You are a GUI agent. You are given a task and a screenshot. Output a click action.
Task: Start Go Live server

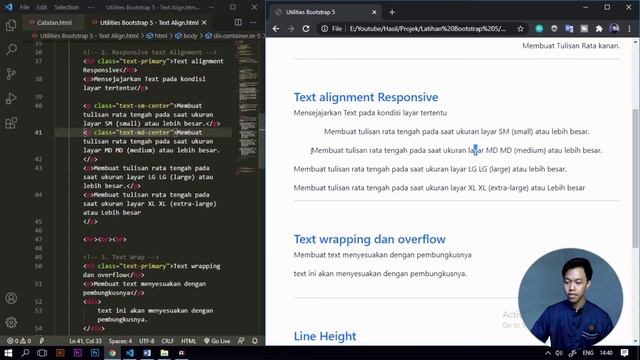[217, 341]
